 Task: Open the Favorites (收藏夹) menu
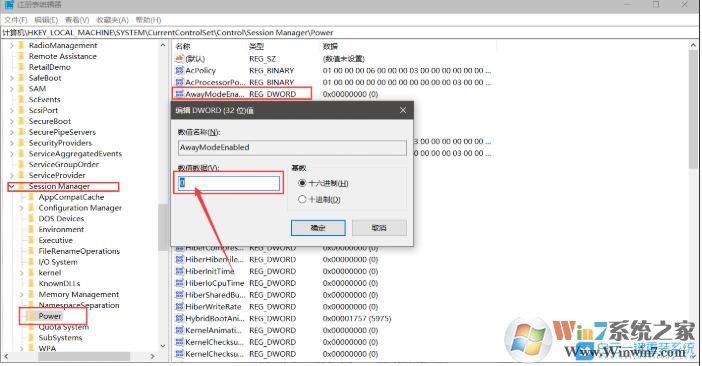point(112,20)
